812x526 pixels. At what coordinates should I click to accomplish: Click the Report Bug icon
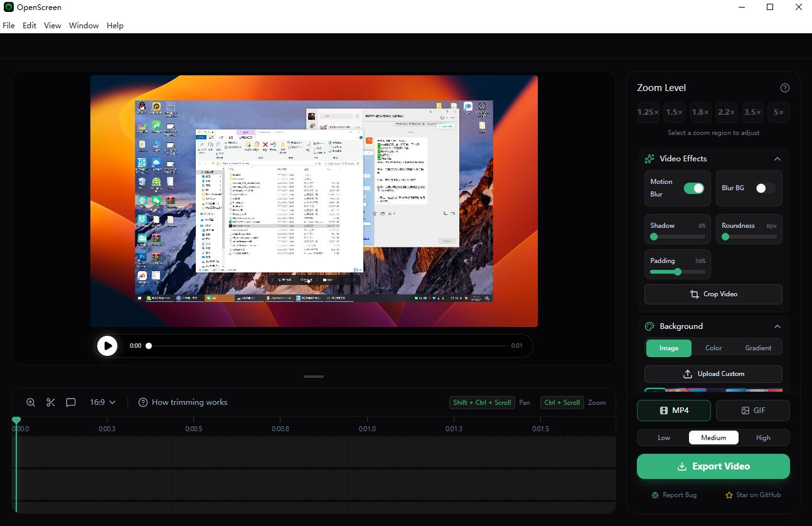point(656,495)
